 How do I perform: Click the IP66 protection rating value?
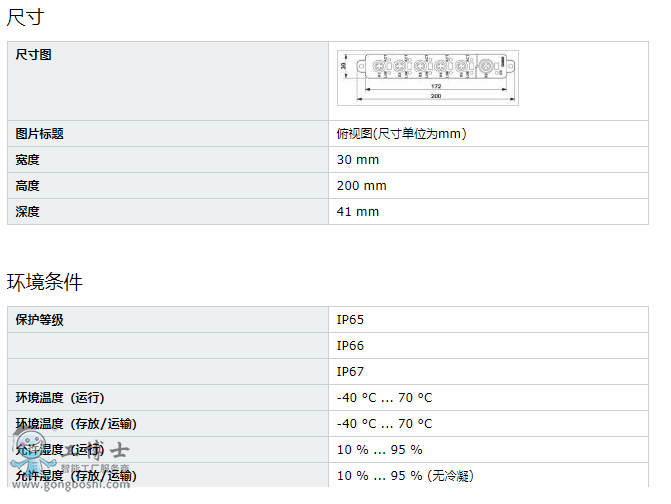tap(350, 346)
